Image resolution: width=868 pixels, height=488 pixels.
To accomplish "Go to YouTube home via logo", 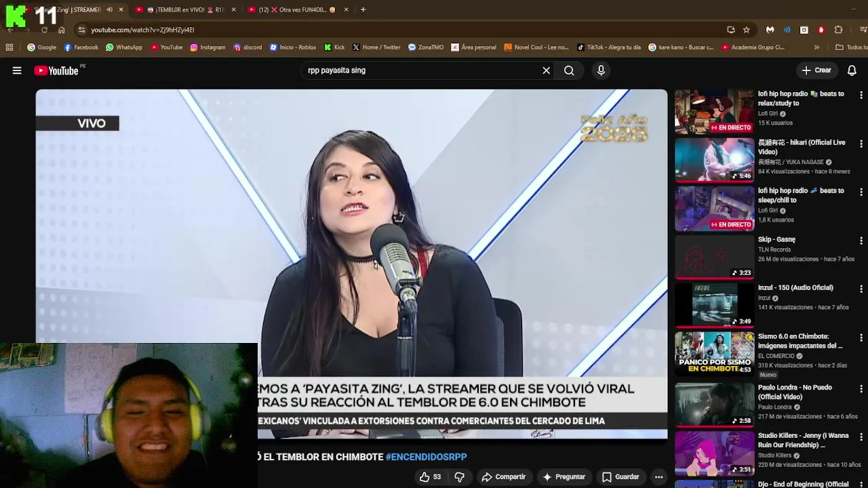I will (56, 70).
